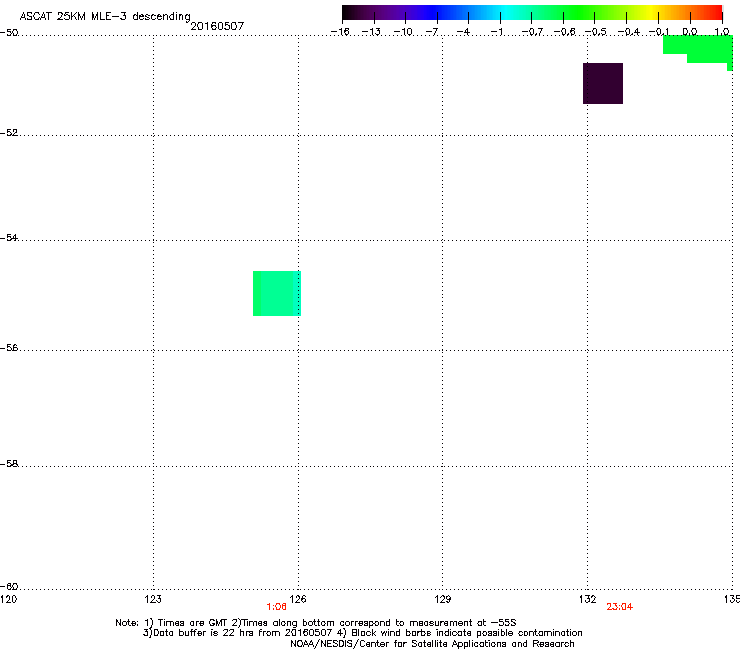This screenshot has width=740, height=650.
Task: Click the longitude label 132
Action: (x=588, y=599)
